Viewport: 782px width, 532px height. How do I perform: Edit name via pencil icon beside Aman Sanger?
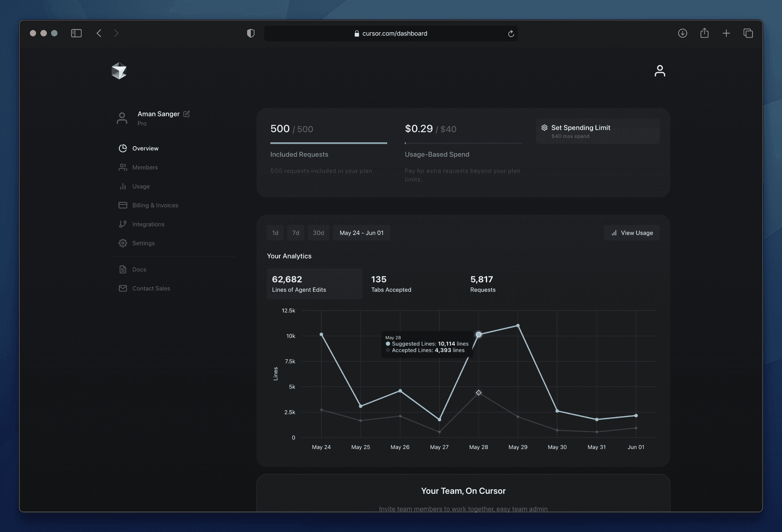187,114
